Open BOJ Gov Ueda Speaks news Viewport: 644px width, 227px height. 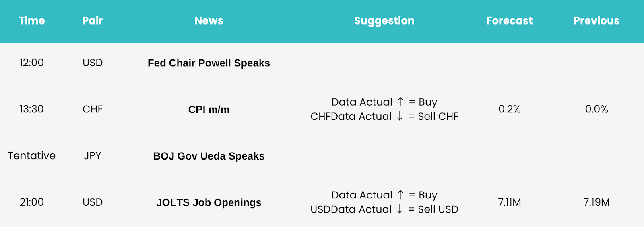(x=209, y=156)
